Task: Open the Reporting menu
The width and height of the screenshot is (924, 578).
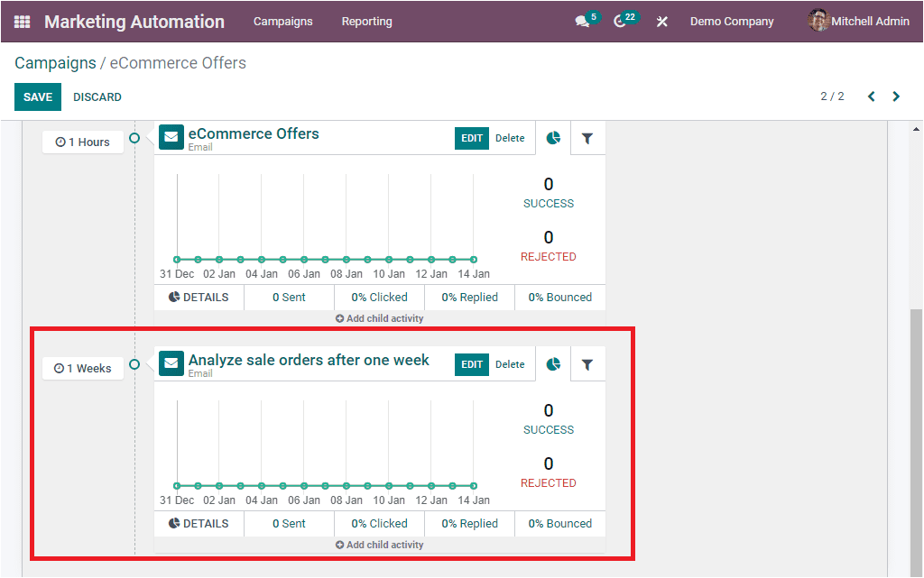Action: [x=366, y=21]
